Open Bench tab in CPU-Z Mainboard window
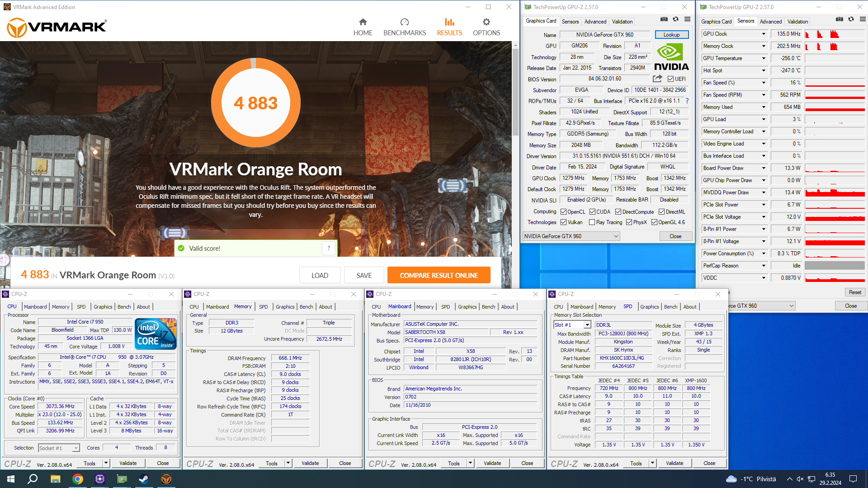The height and width of the screenshot is (488, 868). pos(489,307)
